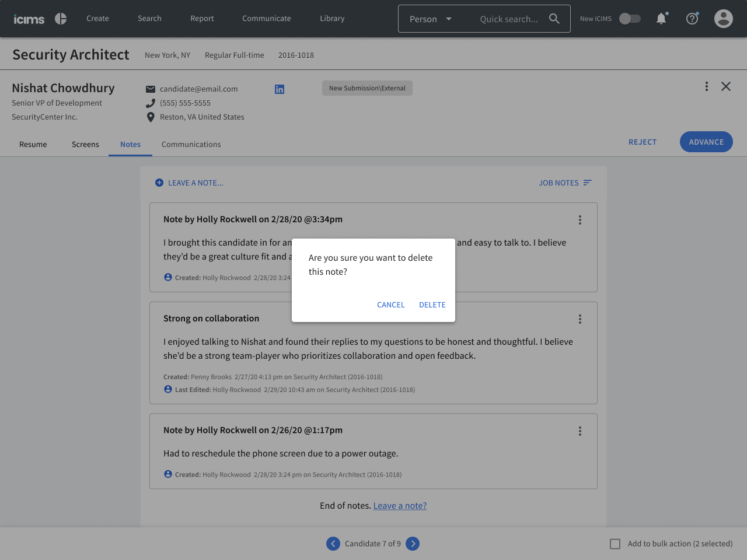Toggle the New iCIMS switch

point(630,19)
